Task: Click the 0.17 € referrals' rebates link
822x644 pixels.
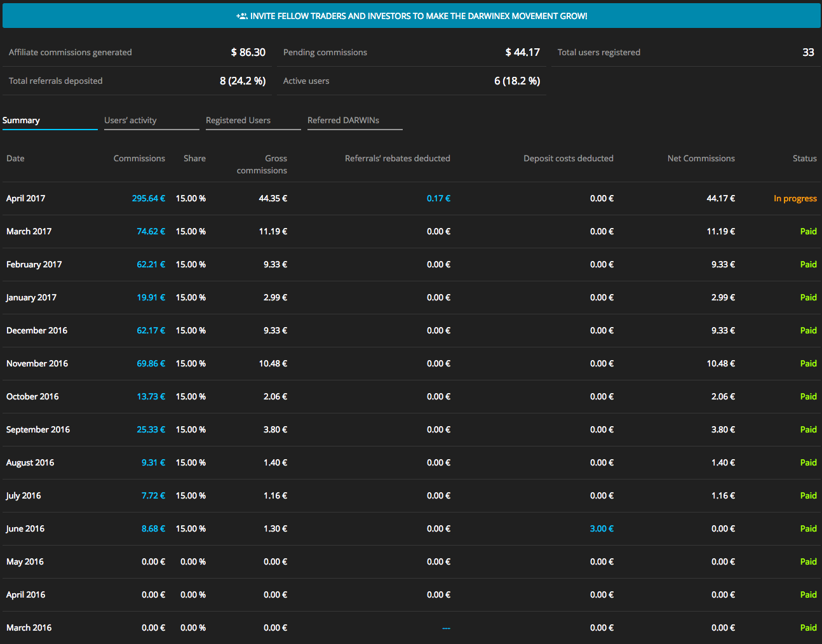Action: [438, 198]
